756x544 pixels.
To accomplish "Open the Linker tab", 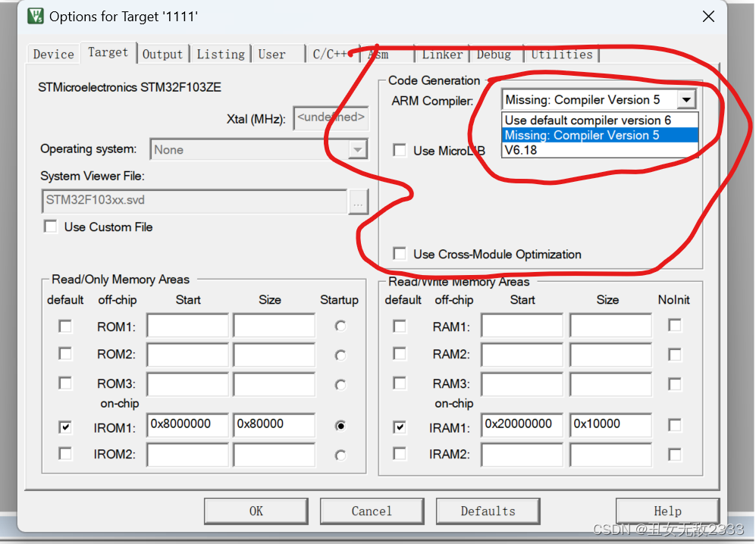I will tap(442, 54).
